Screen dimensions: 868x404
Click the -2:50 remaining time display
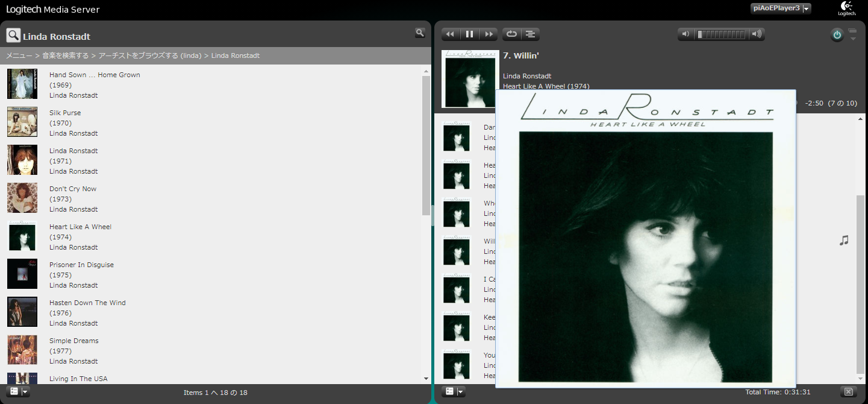pyautogui.click(x=814, y=103)
